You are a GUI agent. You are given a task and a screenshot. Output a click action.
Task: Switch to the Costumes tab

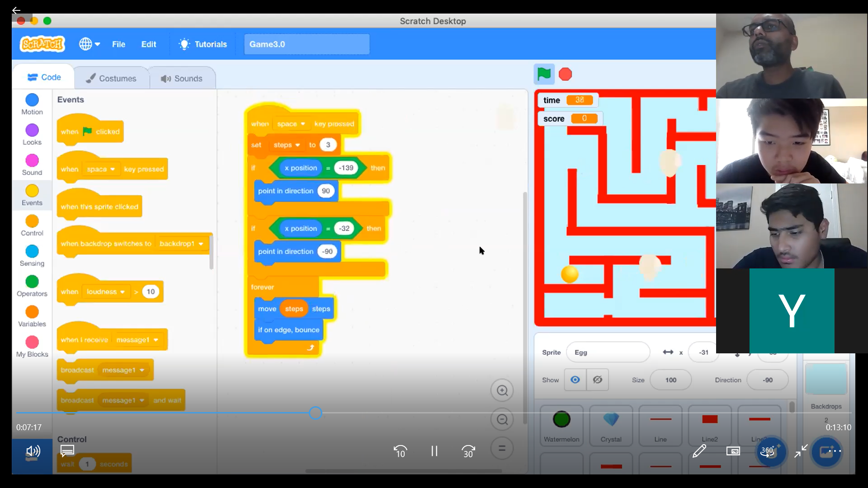(x=111, y=78)
